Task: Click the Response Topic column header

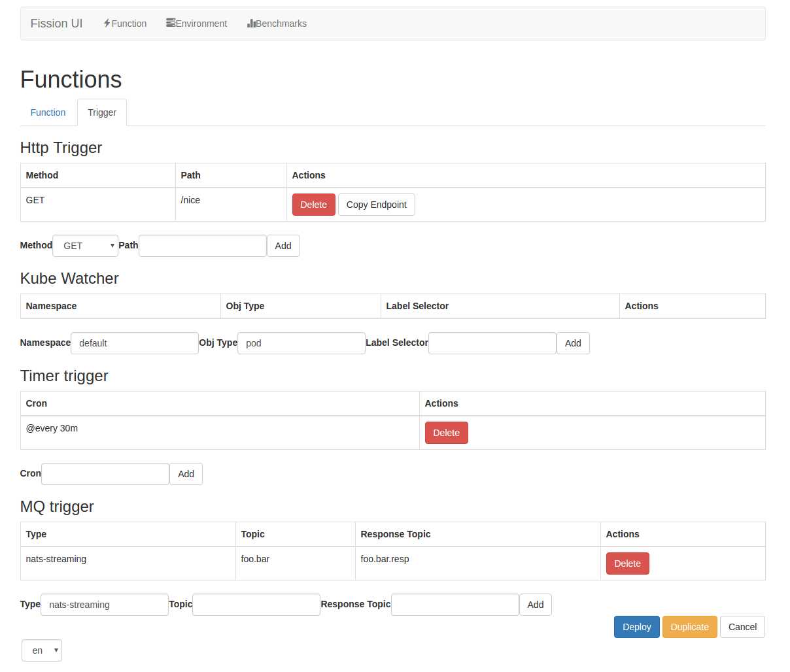Action: (478, 534)
